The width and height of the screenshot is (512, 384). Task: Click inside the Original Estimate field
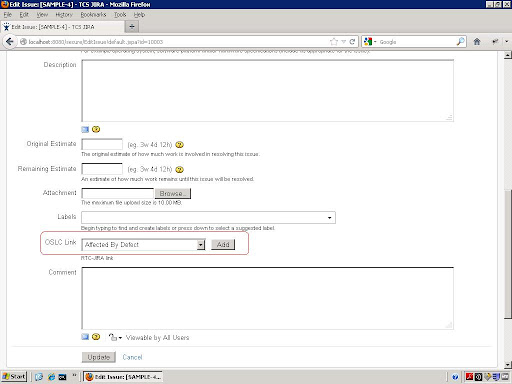(x=102, y=144)
